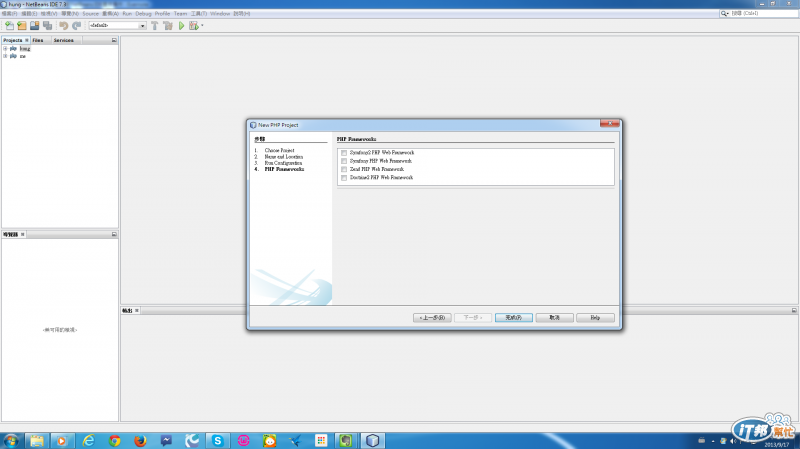Open the media player taskbar icon
This screenshot has height=449, width=800.
point(62,440)
